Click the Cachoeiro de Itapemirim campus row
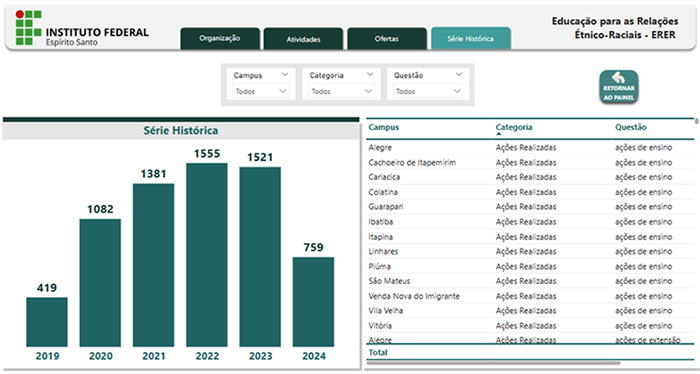 [530, 162]
